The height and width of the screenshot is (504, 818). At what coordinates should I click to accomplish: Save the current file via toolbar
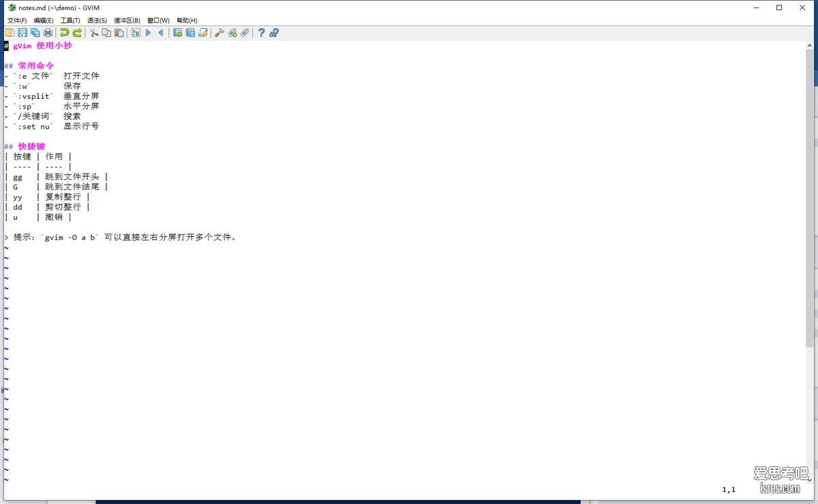pos(22,33)
